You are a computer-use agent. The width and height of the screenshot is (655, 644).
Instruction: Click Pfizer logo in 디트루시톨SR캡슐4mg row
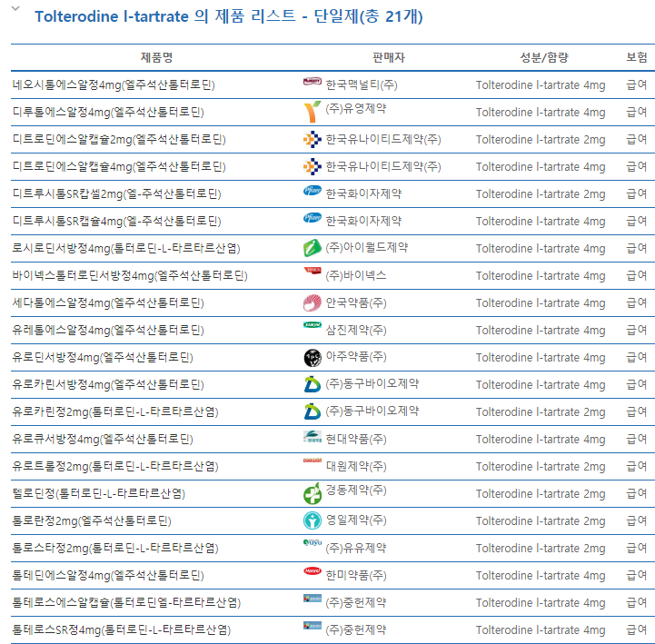[312, 218]
